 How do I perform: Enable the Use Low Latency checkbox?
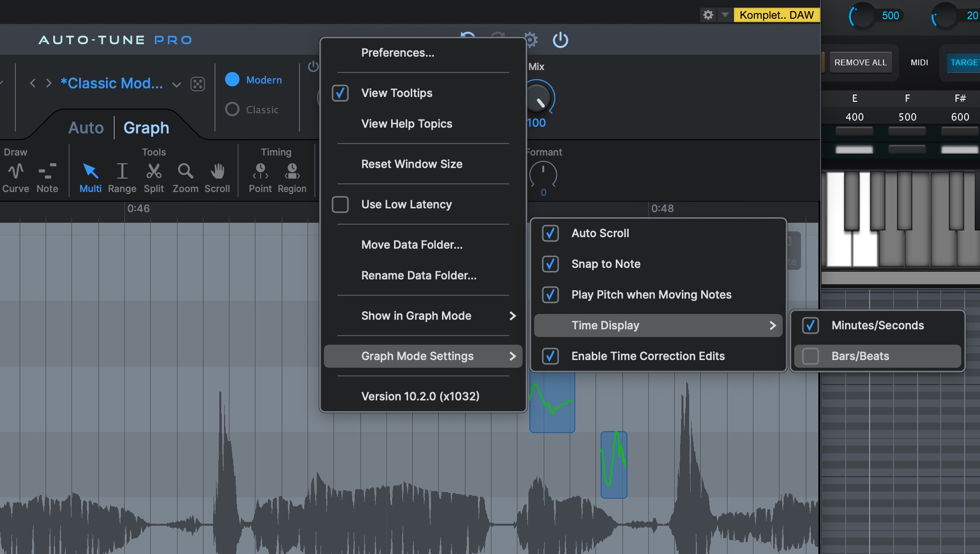(340, 205)
